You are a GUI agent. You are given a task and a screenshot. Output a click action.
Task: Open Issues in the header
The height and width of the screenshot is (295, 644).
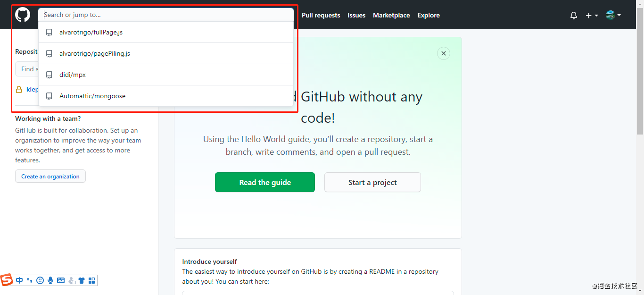click(356, 16)
